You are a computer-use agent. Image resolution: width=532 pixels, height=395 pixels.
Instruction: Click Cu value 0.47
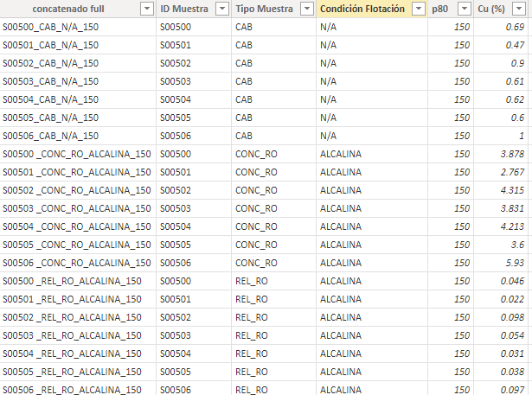pyautogui.click(x=501, y=45)
